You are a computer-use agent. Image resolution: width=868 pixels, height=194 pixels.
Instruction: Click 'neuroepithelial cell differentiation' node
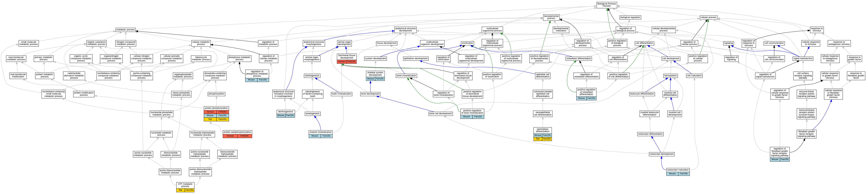point(543,114)
